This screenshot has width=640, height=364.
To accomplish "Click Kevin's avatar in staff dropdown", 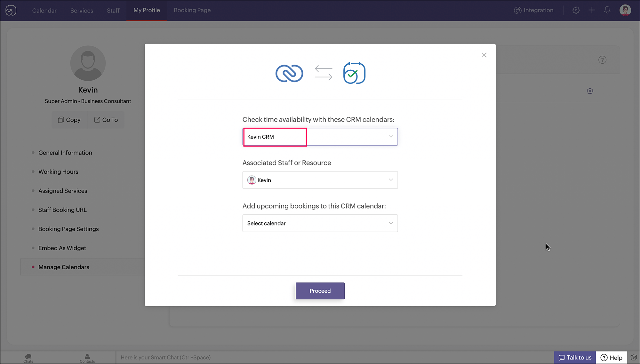I will (252, 180).
